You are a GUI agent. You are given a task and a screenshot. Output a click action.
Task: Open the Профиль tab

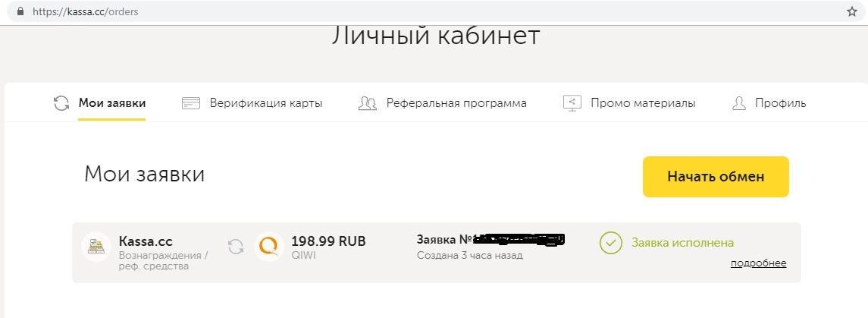(781, 103)
